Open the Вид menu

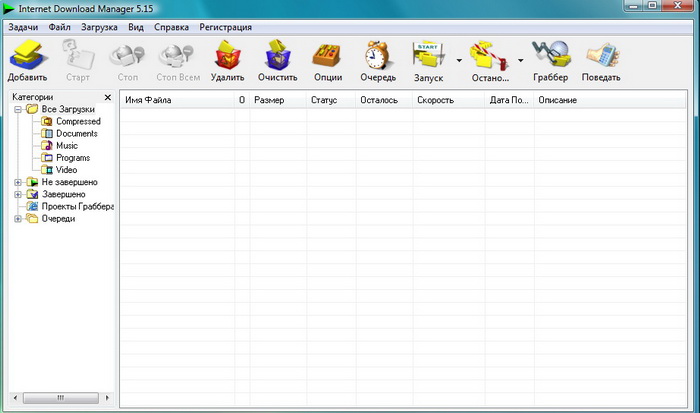pos(136,27)
